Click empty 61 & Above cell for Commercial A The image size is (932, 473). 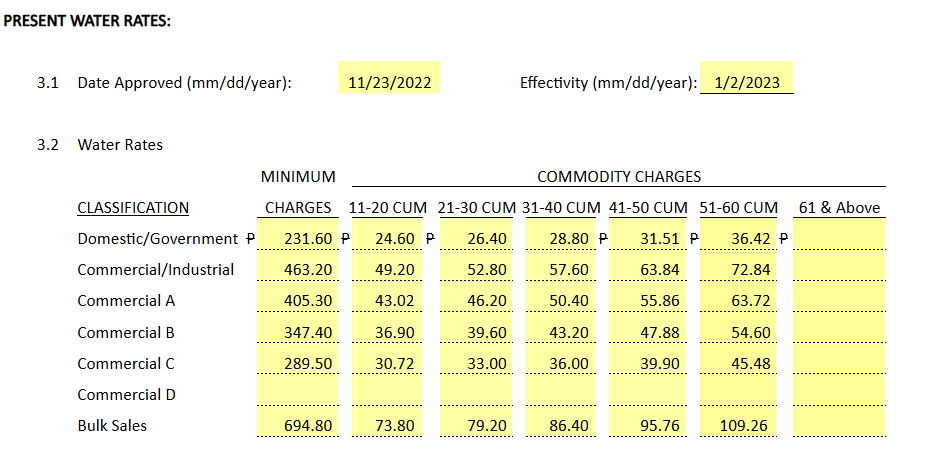coord(839,297)
